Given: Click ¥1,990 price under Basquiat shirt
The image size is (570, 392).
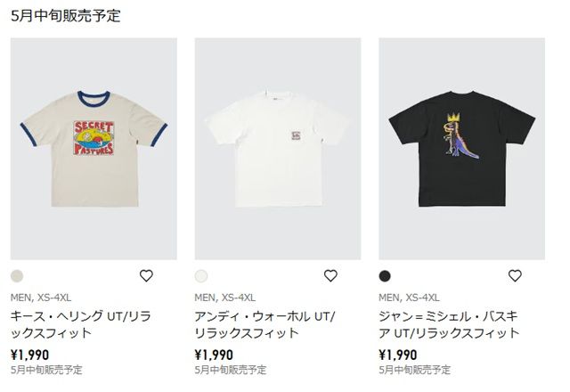Looking at the screenshot, I should click(398, 355).
